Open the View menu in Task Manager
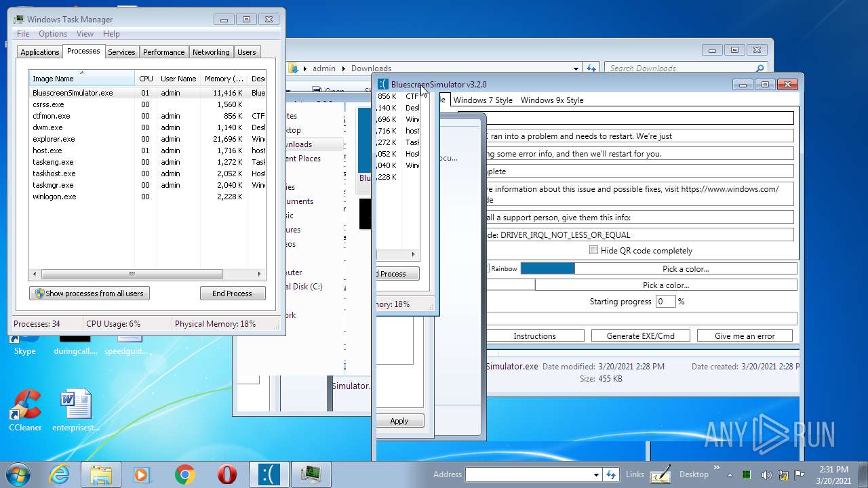This screenshot has width=868, height=488. click(x=85, y=34)
